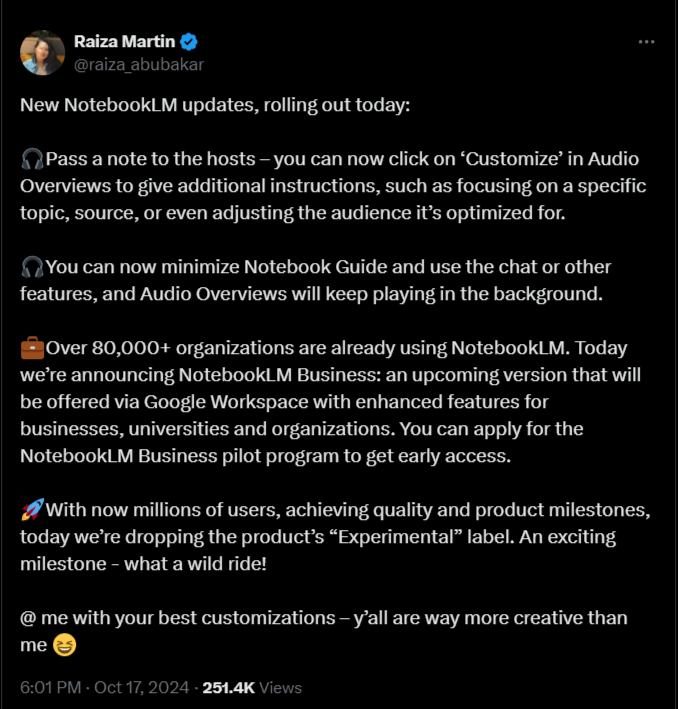Screen dimensions: 678x709
Task: Click the 6:01 PM timestamp
Action: [51, 688]
